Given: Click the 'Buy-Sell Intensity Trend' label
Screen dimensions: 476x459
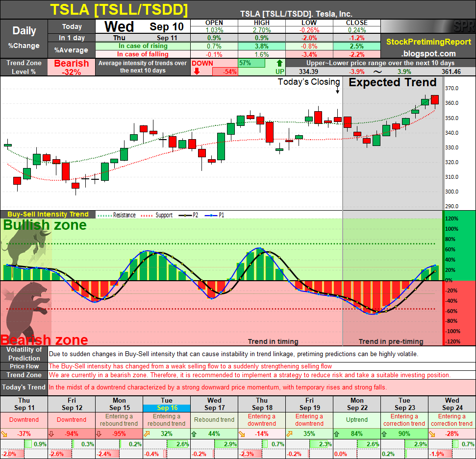Looking at the screenshot, I should 48,214.
